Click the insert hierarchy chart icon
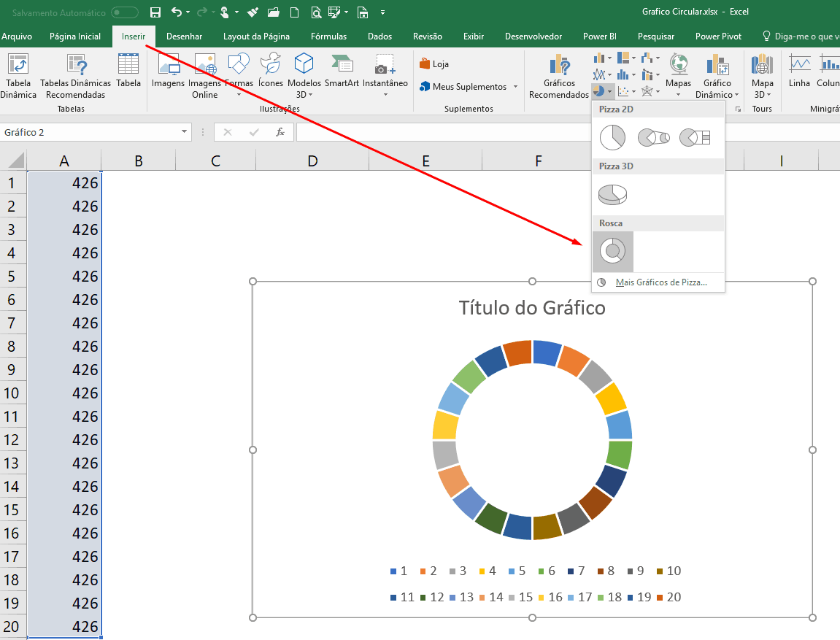The width and height of the screenshot is (840, 640). tap(623, 58)
